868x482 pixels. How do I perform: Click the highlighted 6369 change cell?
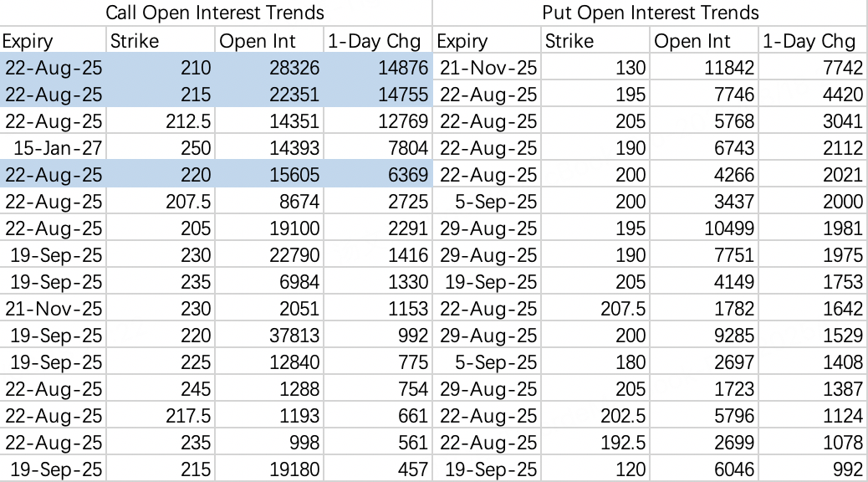click(377, 175)
